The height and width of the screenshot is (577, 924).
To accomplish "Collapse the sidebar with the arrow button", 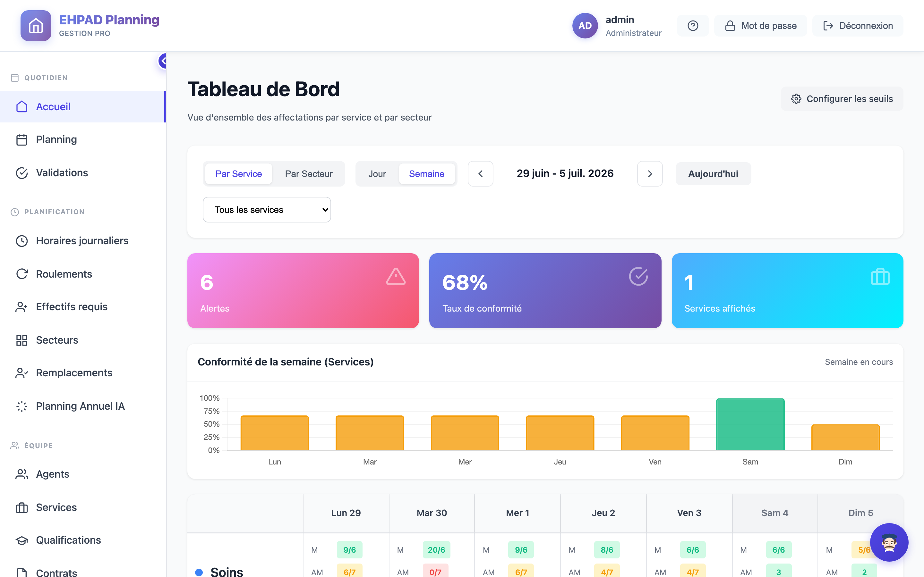I will [x=163, y=61].
